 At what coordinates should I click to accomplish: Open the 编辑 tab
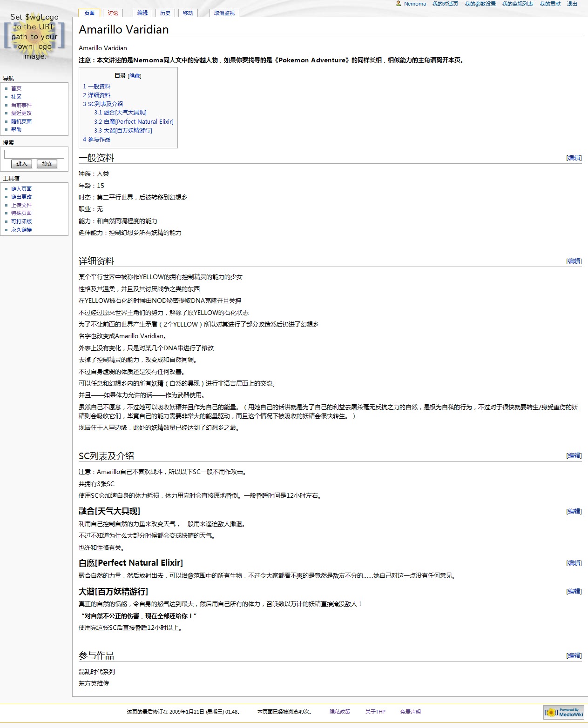pos(142,13)
